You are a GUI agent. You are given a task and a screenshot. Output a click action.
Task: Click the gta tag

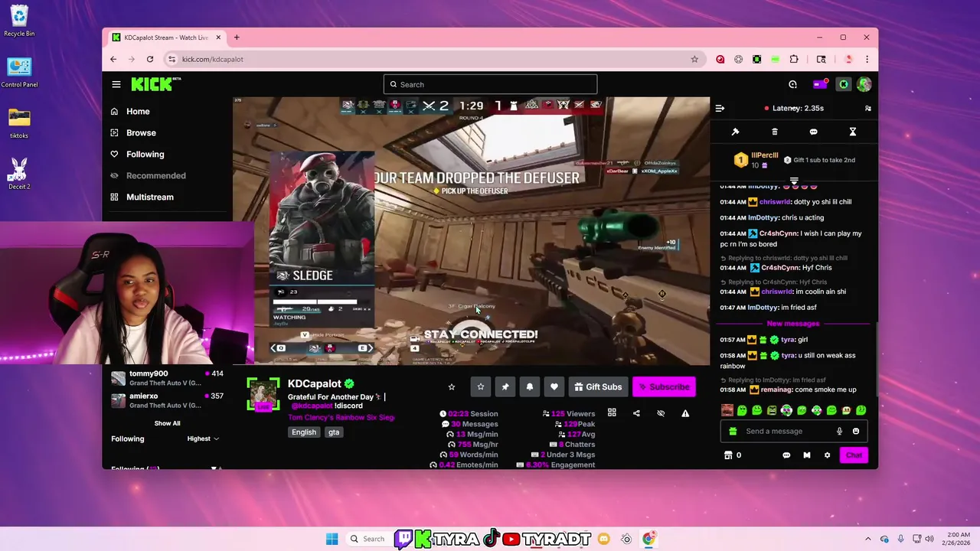334,432
